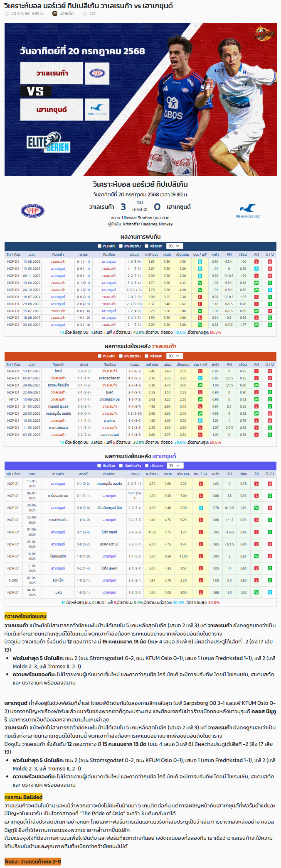
Task: Tick the ครึ่งแรก checkbox in the head-to-head table
Action: pos(146,246)
